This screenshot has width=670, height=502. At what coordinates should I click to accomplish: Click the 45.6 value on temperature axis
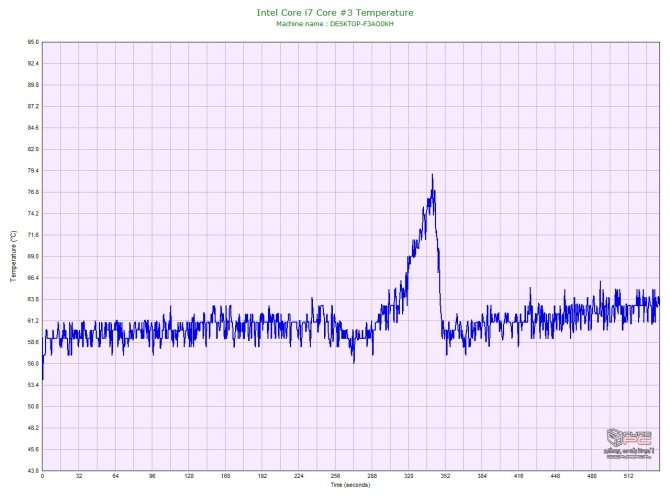coord(33,449)
